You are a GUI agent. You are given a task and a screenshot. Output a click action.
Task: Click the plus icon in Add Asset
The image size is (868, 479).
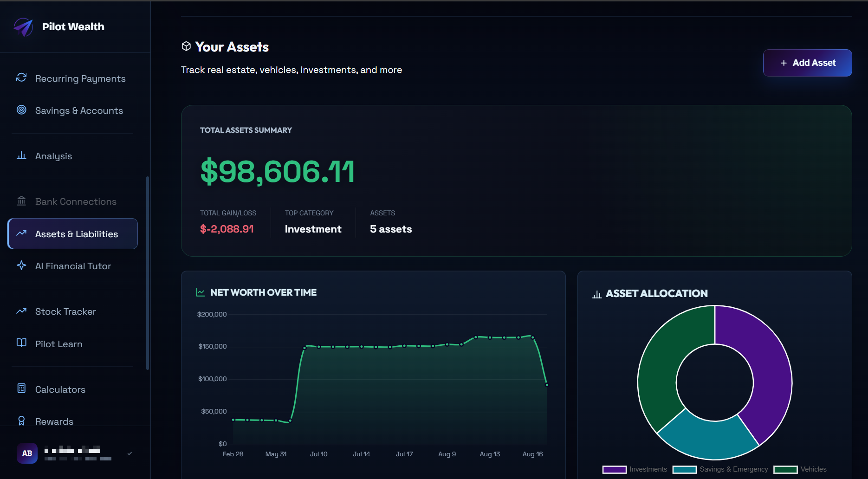(784, 63)
